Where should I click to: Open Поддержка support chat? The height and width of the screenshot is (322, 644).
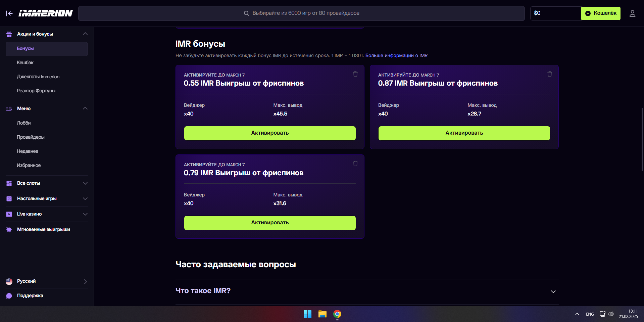30,295
